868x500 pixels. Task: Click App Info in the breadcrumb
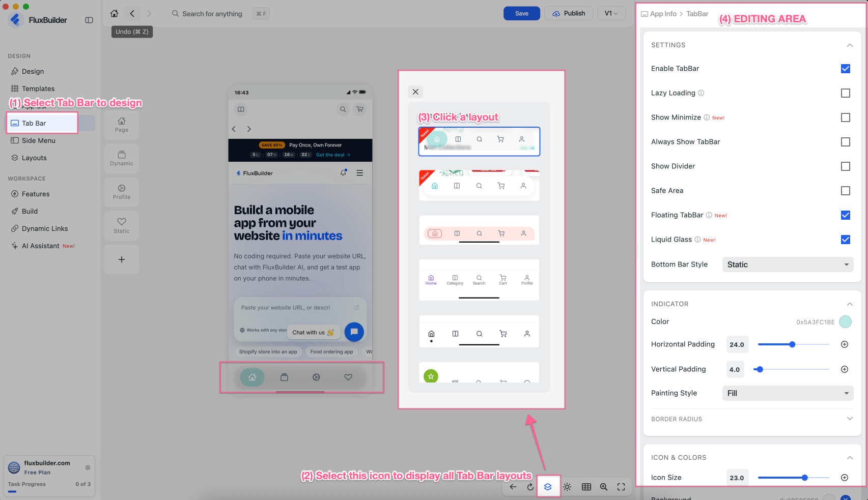663,14
